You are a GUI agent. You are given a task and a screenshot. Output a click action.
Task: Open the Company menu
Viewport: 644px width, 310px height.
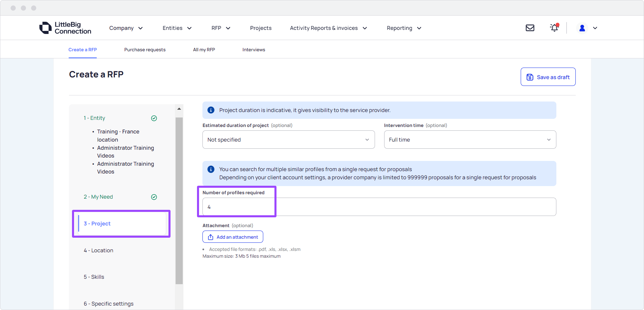(x=126, y=28)
